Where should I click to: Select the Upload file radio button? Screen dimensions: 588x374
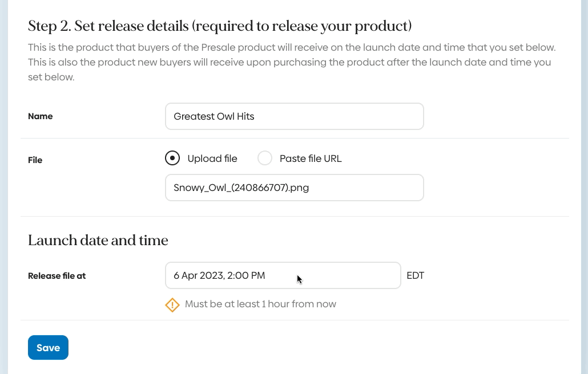(172, 158)
